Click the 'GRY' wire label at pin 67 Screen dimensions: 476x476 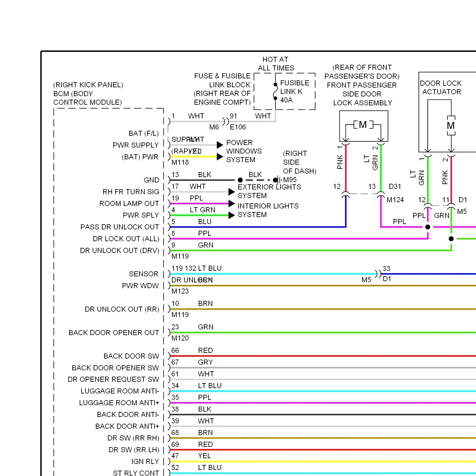point(205,362)
